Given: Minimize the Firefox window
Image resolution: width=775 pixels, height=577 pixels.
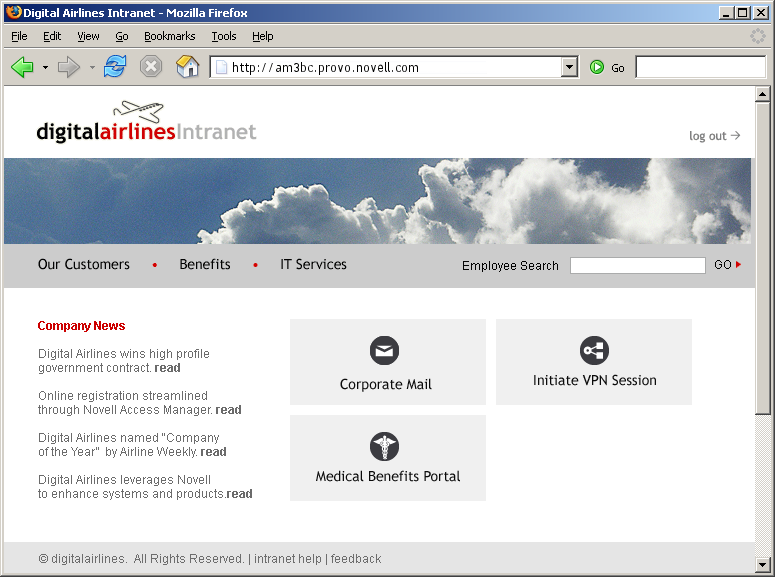Looking at the screenshot, I should [726, 13].
